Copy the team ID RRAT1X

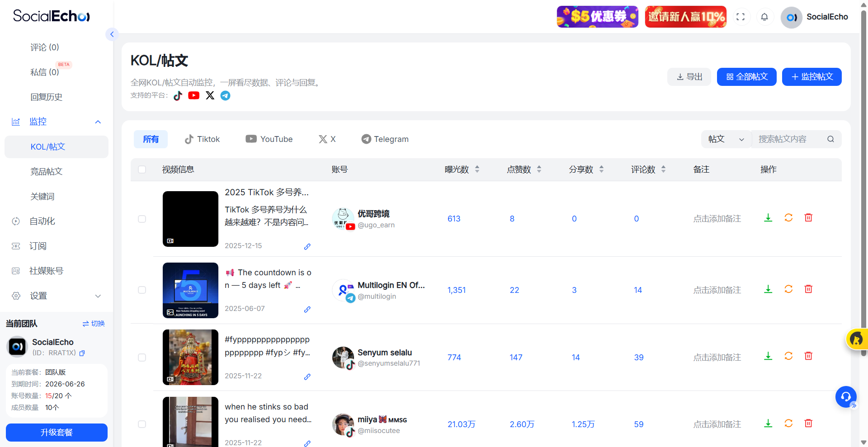[x=82, y=353]
